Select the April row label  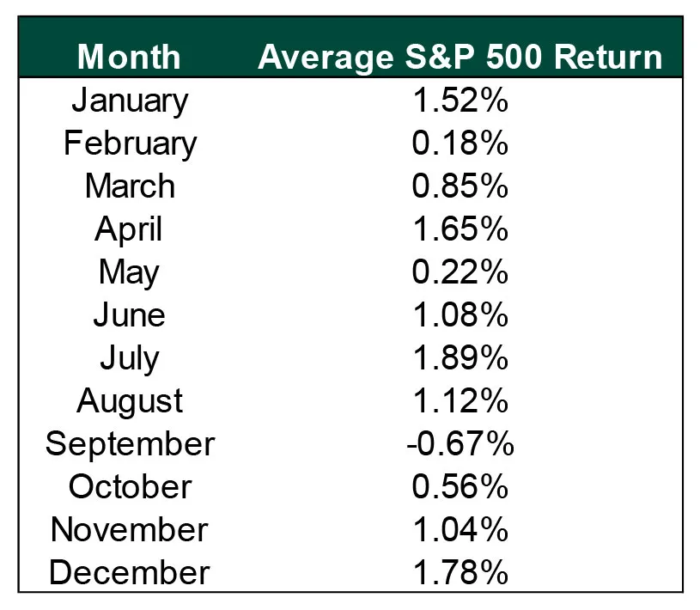tap(129, 229)
